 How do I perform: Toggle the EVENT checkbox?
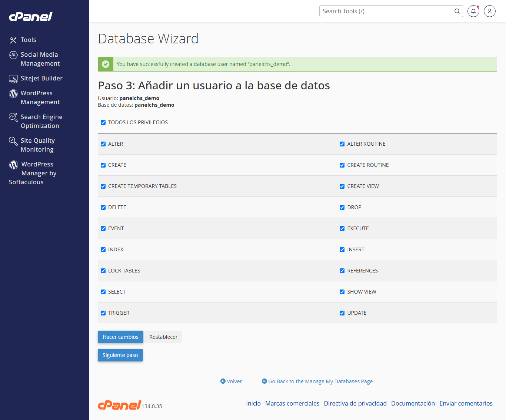(103, 228)
